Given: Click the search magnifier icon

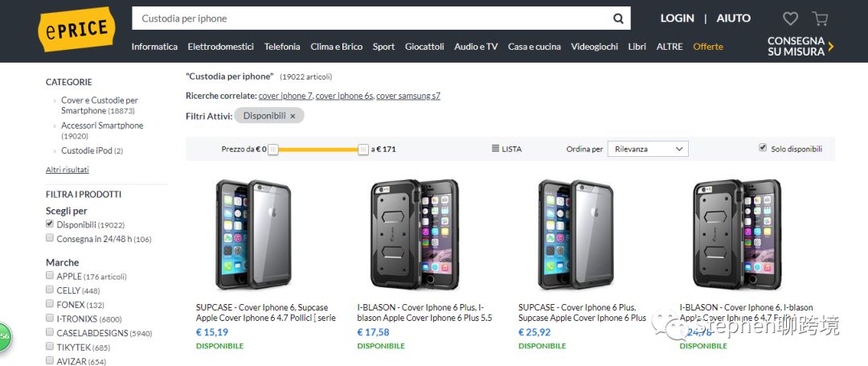Looking at the screenshot, I should click(x=618, y=19).
